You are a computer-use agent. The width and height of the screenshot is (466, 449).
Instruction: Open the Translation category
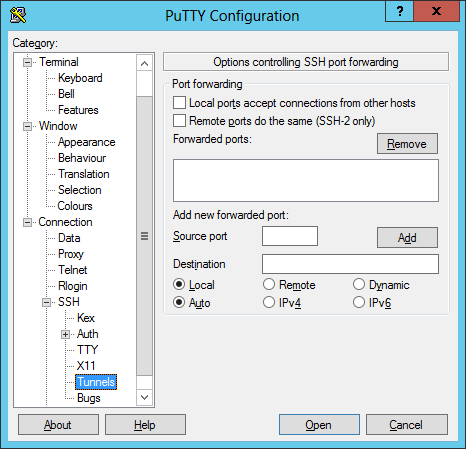coord(84,174)
